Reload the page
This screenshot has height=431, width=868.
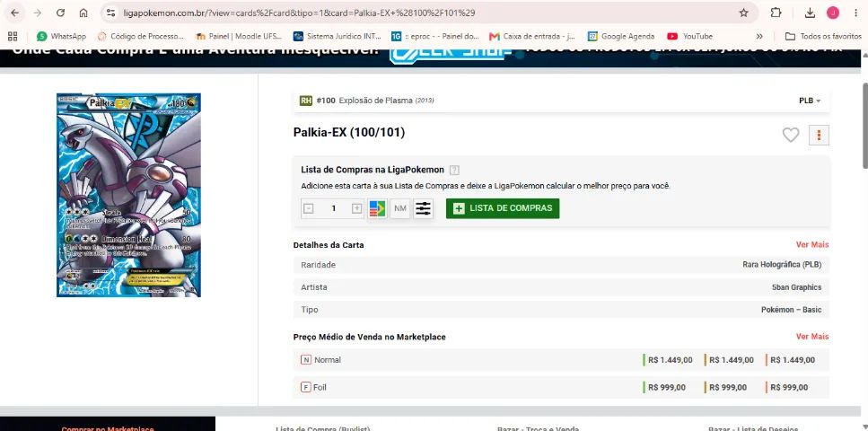(x=60, y=13)
